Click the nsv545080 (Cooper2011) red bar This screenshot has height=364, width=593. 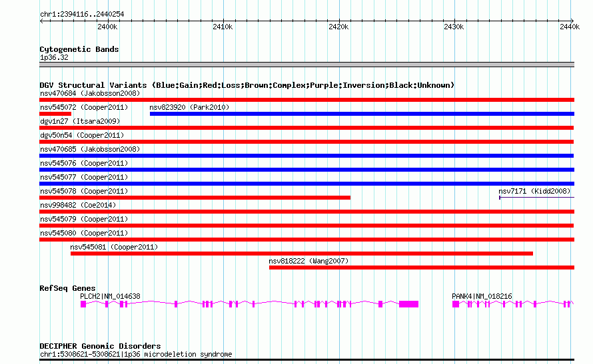[306, 240]
